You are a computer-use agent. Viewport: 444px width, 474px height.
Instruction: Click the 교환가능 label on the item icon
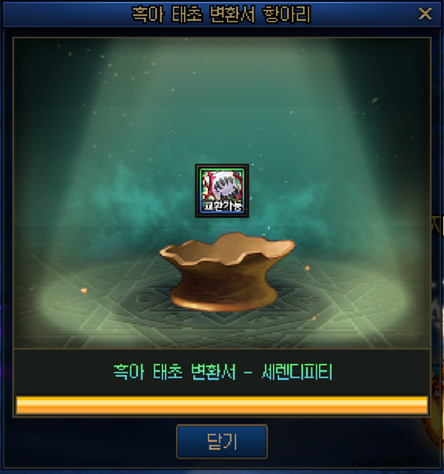coord(222,206)
